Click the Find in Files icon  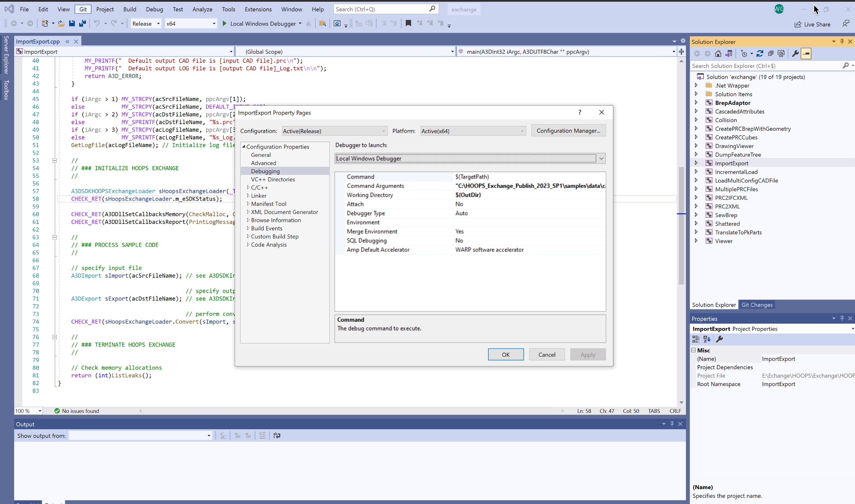coord(322,23)
